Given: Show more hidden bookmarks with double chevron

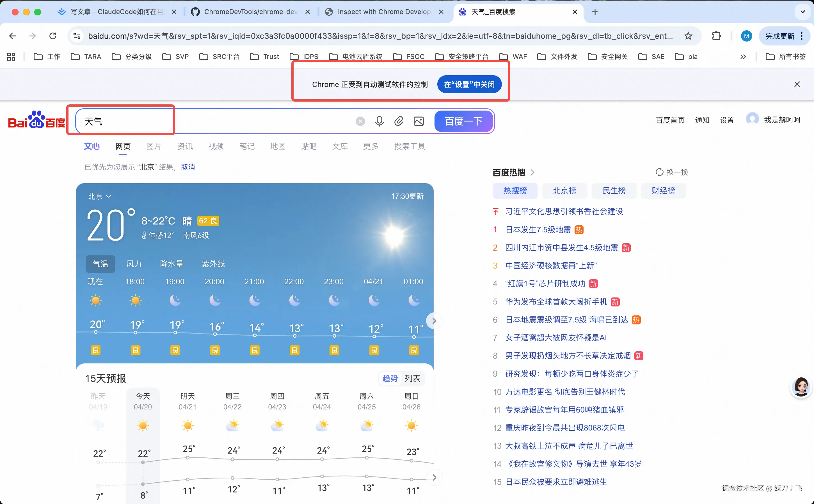Looking at the screenshot, I should point(743,57).
